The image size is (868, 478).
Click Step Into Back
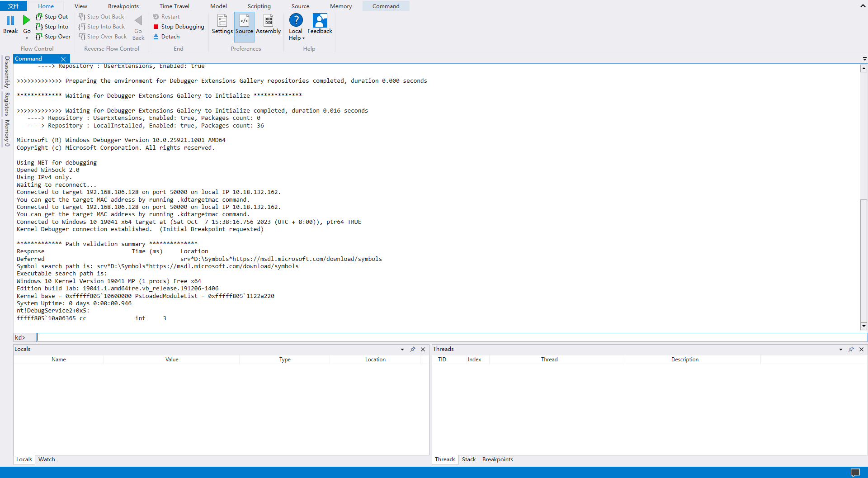tap(102, 27)
